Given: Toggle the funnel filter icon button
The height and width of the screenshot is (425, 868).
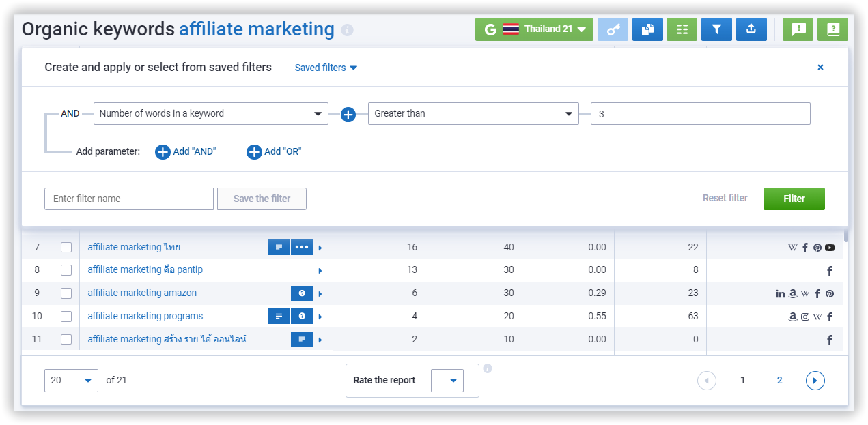Looking at the screenshot, I should point(716,29).
